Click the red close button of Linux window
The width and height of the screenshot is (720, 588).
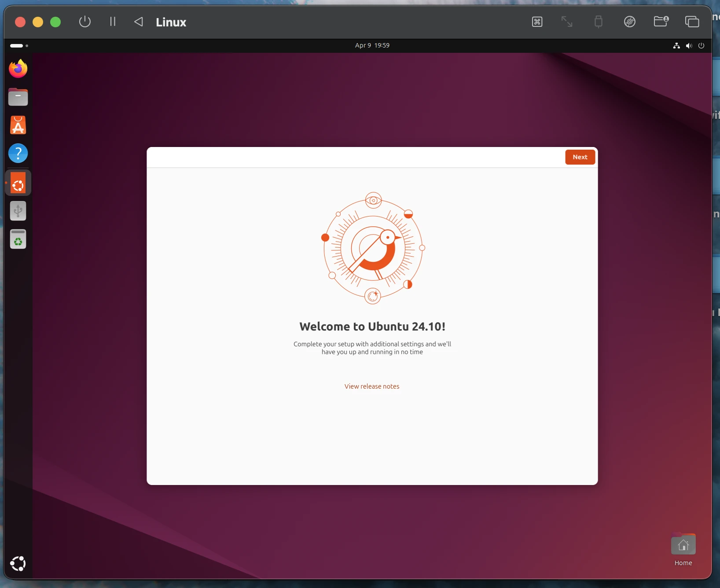pos(20,22)
